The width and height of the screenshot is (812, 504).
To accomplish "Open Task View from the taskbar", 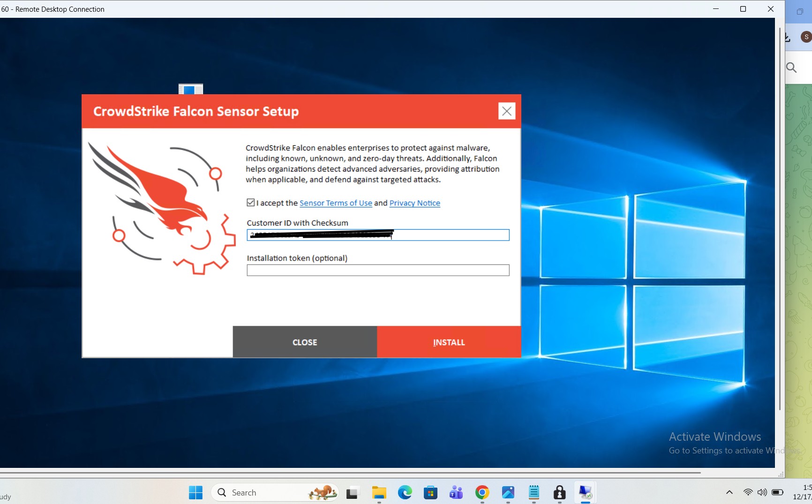I will pos(352,493).
